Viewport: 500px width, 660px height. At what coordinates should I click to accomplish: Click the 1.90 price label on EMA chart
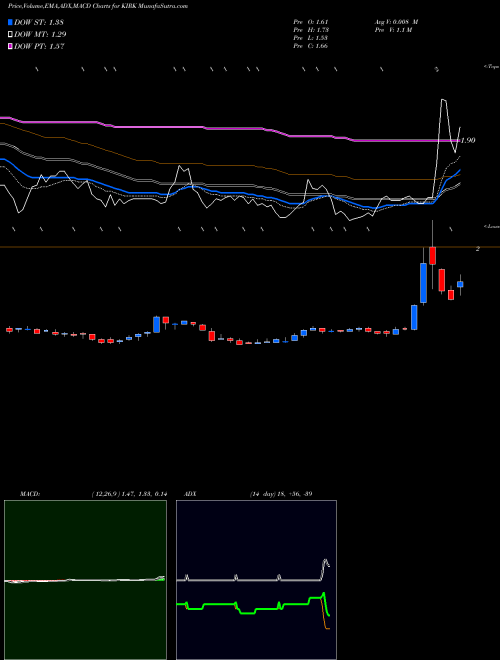[468, 141]
